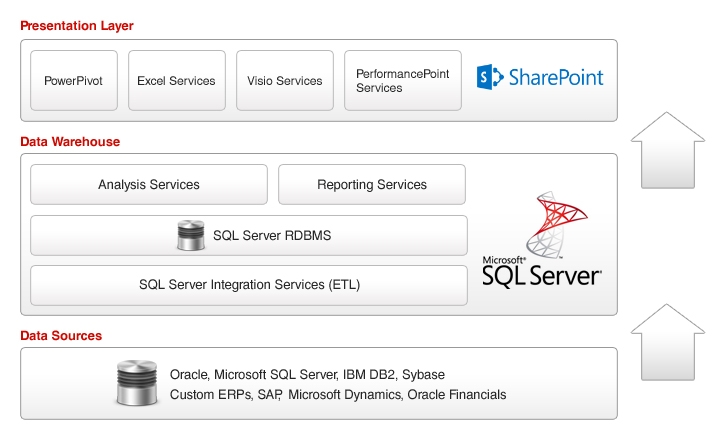Click the large database icon in Data Sources

tap(137, 383)
